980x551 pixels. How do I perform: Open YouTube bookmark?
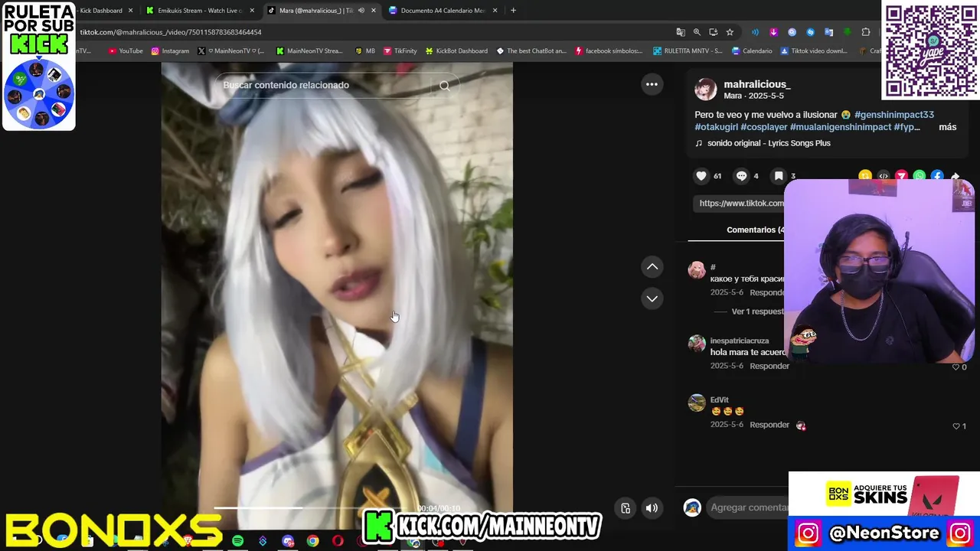click(126, 51)
